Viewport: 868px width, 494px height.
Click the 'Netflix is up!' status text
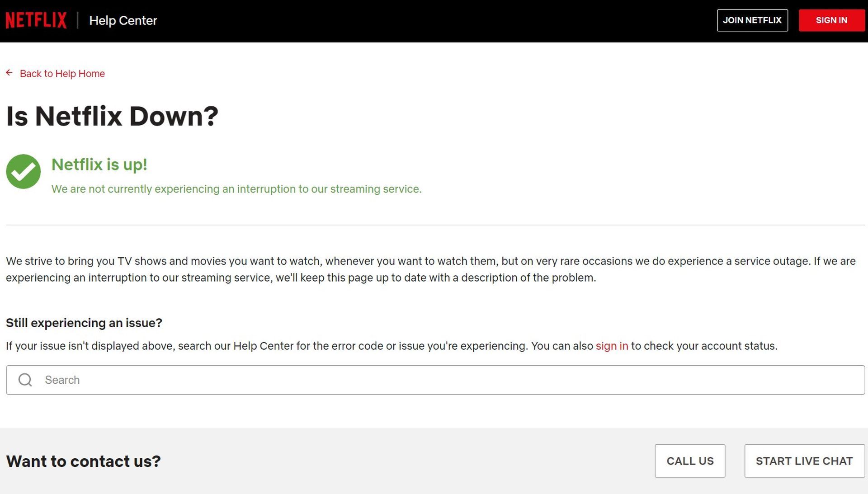[x=99, y=165]
